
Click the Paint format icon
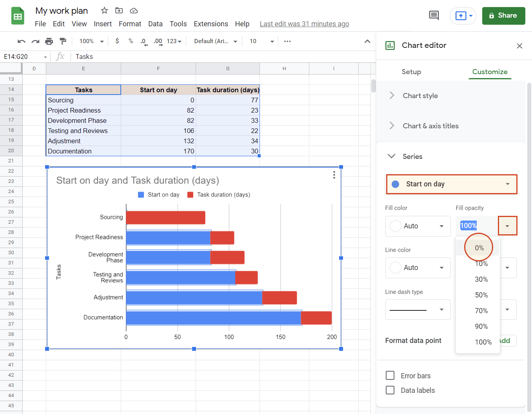click(62, 41)
